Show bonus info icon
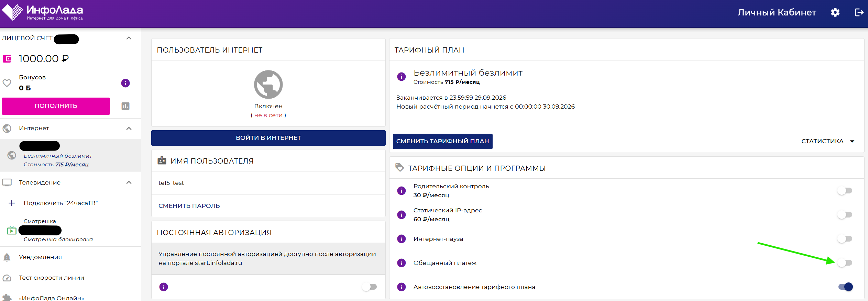The image size is (868, 301). coord(125,83)
